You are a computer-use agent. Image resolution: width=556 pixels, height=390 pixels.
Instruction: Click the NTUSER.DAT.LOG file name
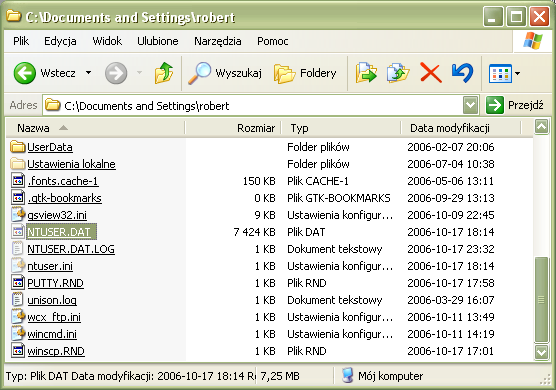tap(71, 249)
